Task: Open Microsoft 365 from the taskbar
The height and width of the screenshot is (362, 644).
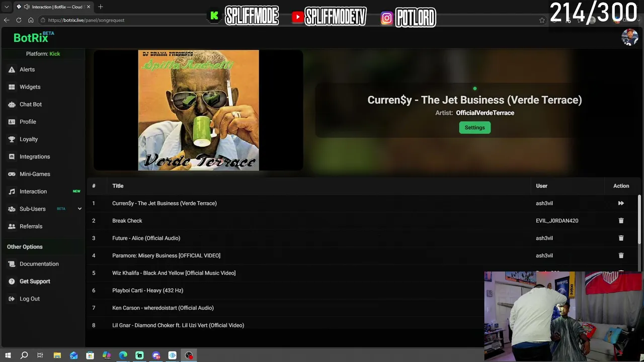Action: 107,355
